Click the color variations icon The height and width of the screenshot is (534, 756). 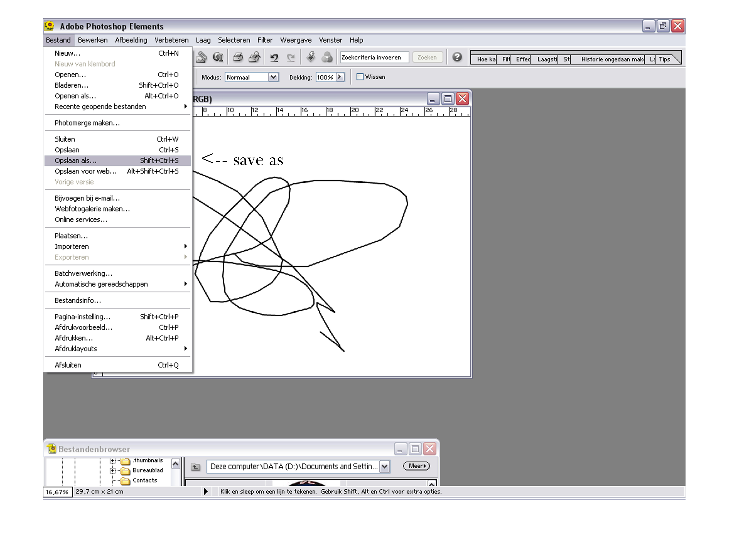(327, 57)
